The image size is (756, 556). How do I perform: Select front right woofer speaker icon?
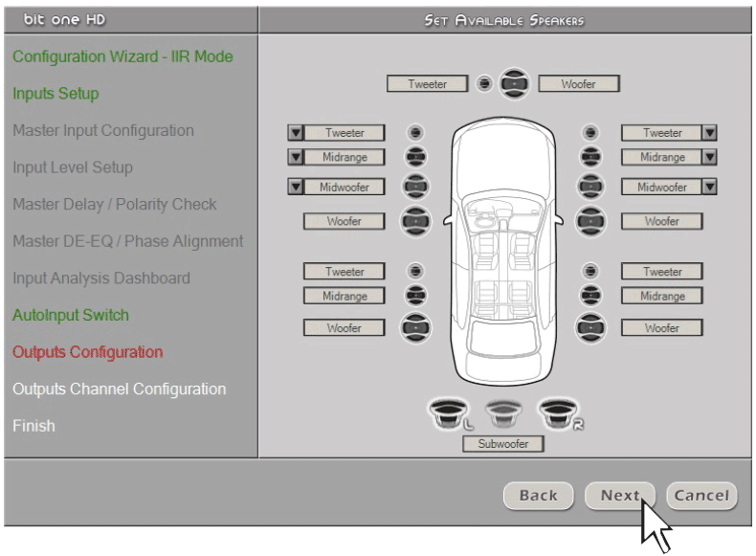590,221
